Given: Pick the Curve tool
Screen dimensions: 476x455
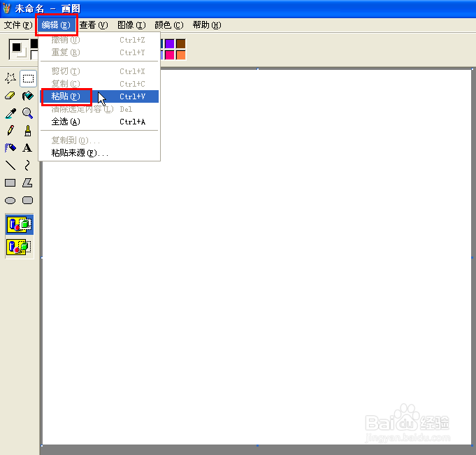Looking at the screenshot, I should (28, 166).
